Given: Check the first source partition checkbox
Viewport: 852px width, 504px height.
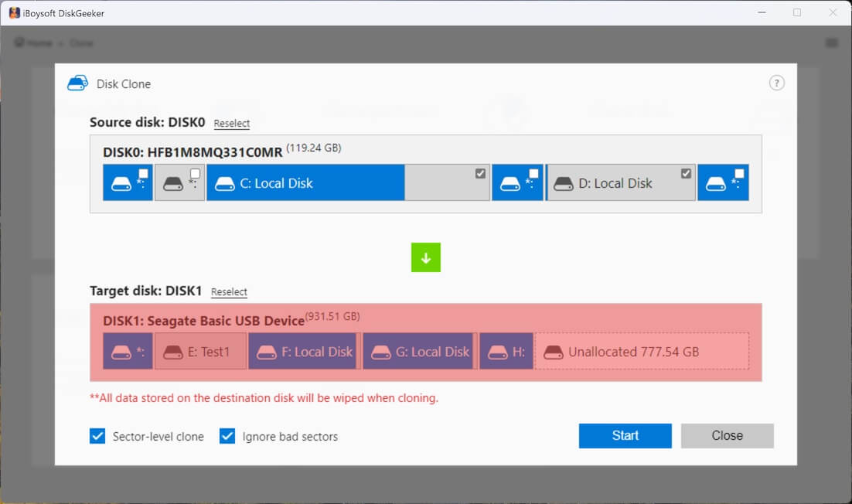Looking at the screenshot, I should point(144,173).
